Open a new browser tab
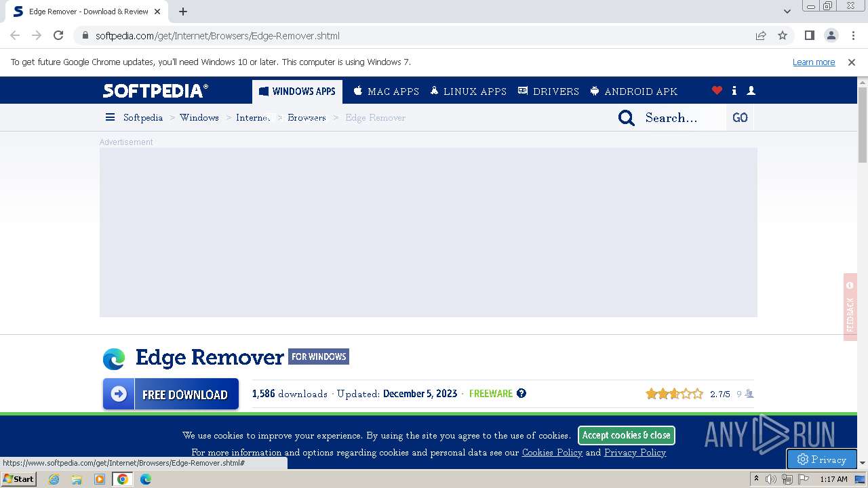The height and width of the screenshot is (488, 868). point(183,12)
